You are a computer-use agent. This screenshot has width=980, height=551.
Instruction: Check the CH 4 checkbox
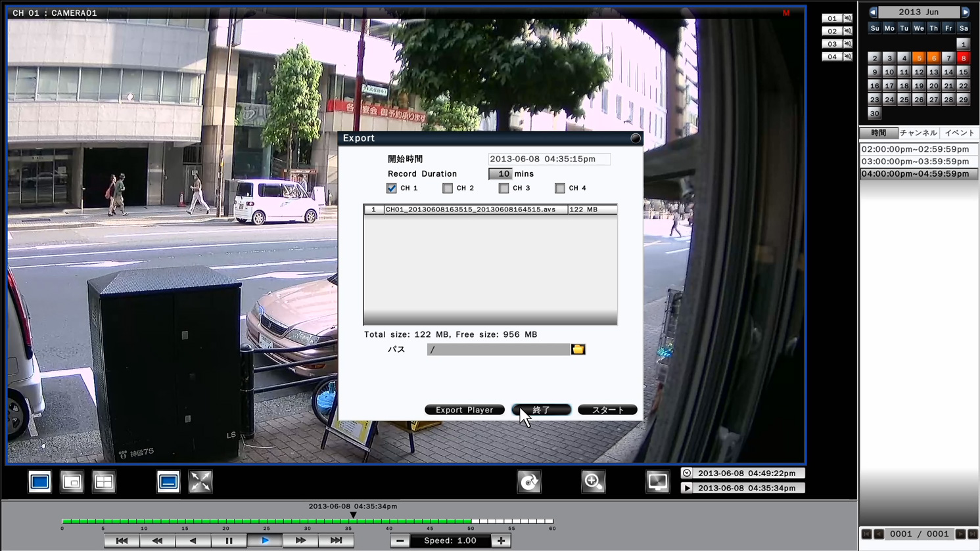click(x=560, y=188)
